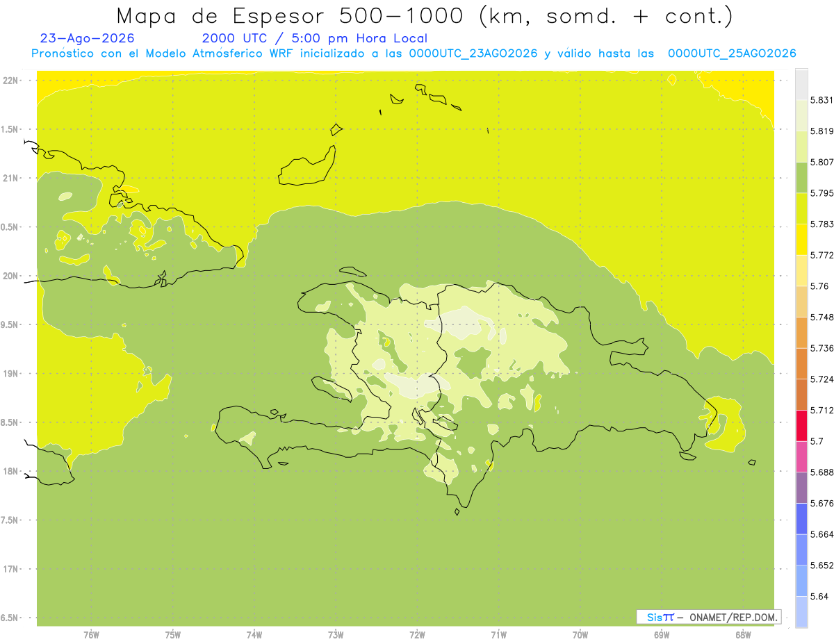The image size is (834, 644).
Task: Click the legend value 5.688
Action: point(822,472)
